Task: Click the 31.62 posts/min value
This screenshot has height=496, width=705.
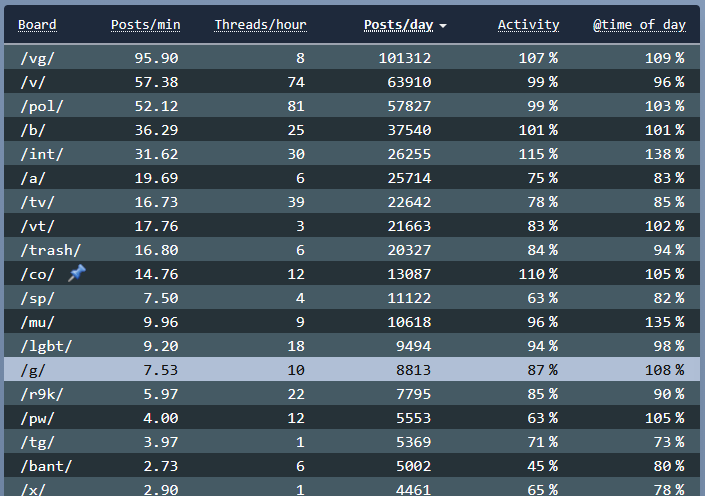Action: point(156,154)
